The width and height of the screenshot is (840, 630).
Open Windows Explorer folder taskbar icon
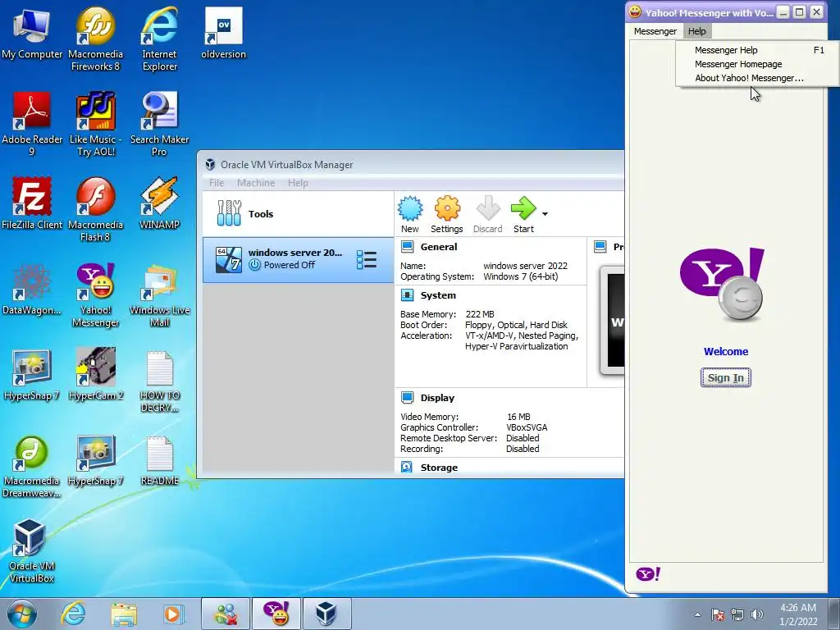tap(124, 614)
